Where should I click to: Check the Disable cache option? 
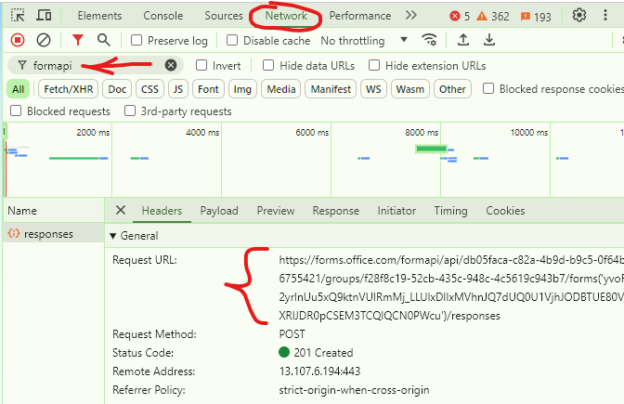coord(232,41)
